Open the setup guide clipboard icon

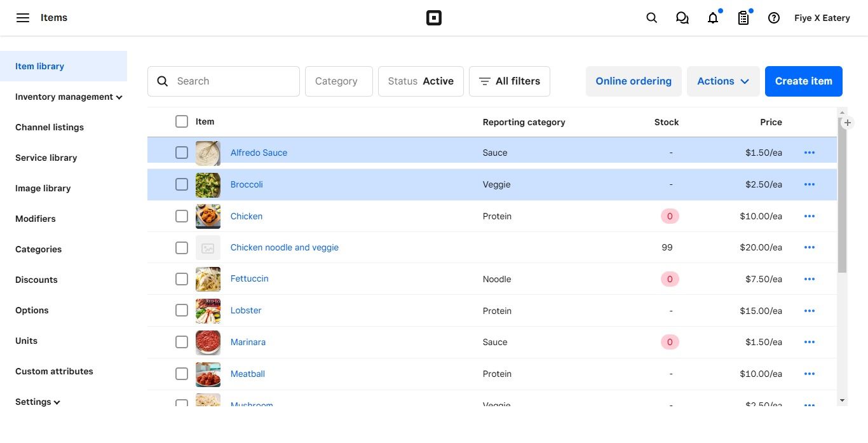point(743,18)
